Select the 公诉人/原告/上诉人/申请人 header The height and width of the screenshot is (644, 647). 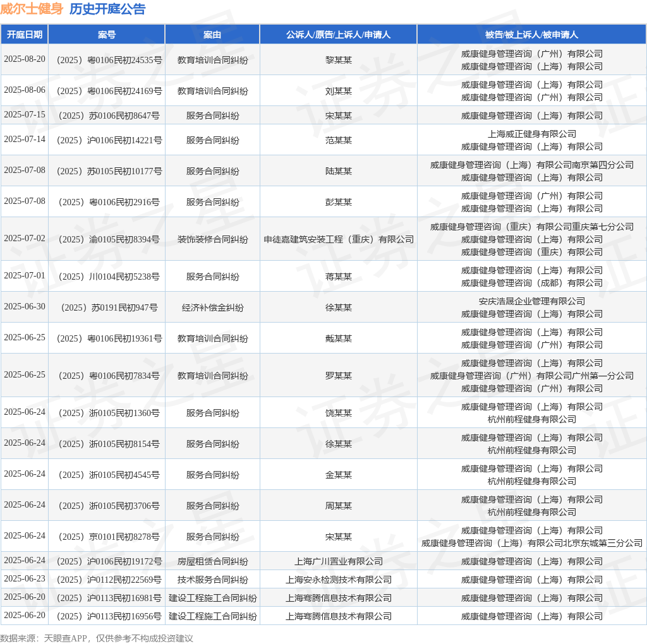[339, 35]
